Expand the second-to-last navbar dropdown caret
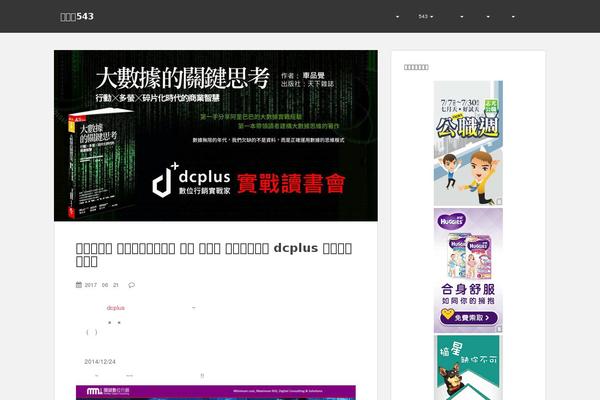The width and height of the screenshot is (600, 400). (488, 17)
